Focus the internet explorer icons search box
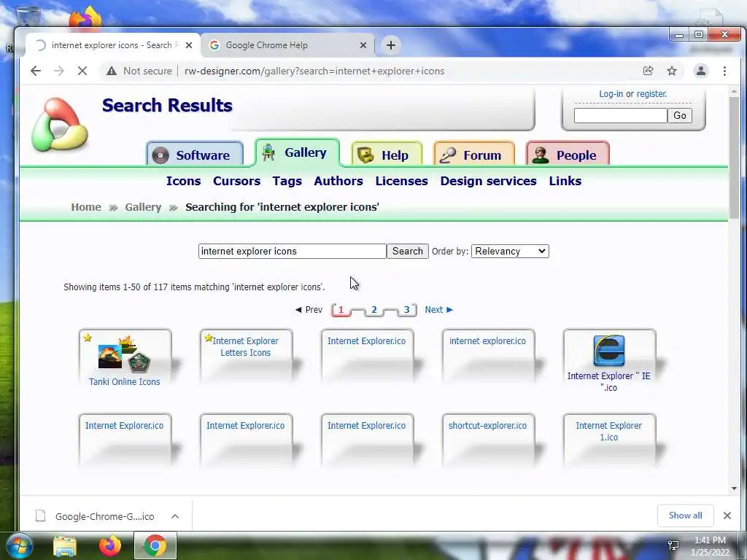 point(292,251)
